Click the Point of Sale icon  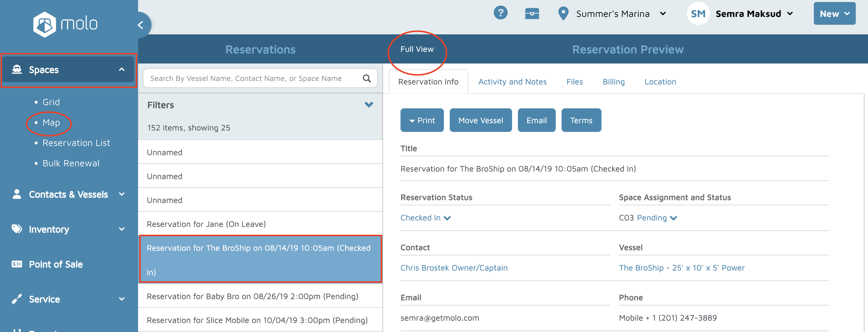pos(17,264)
